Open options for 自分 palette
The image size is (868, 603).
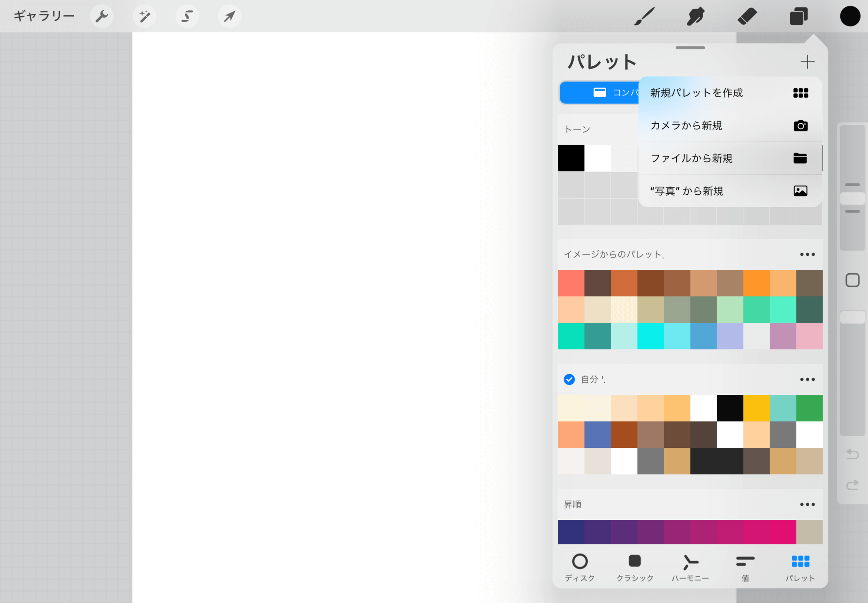pyautogui.click(x=807, y=379)
